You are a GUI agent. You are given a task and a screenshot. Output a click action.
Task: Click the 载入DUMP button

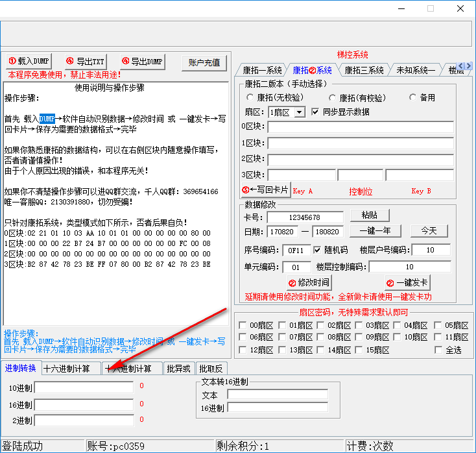[x=29, y=62]
